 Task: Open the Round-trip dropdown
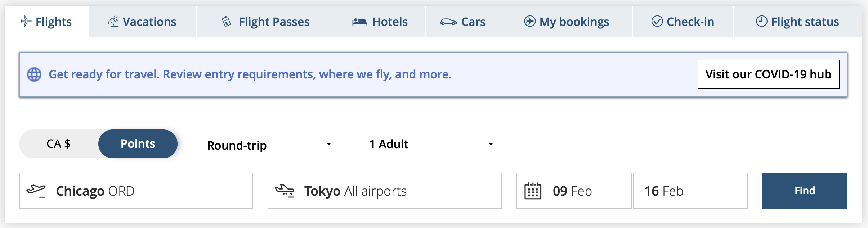[269, 145]
